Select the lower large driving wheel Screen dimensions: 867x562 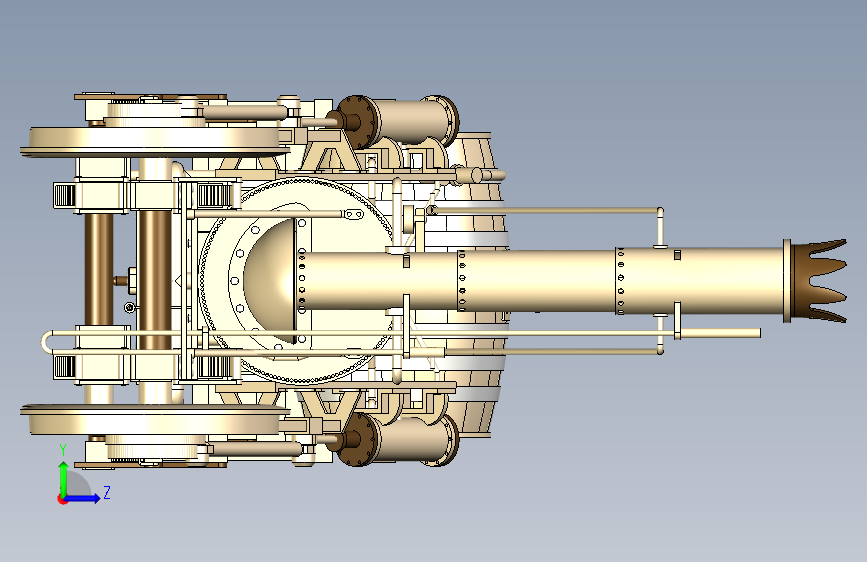155,419
